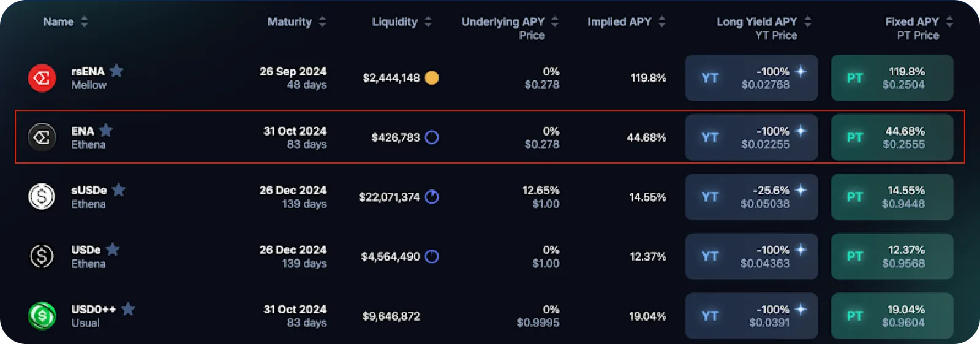This screenshot has height=344, width=980.
Task: Open the sUSDe YT button at $0.05038
Action: click(752, 197)
